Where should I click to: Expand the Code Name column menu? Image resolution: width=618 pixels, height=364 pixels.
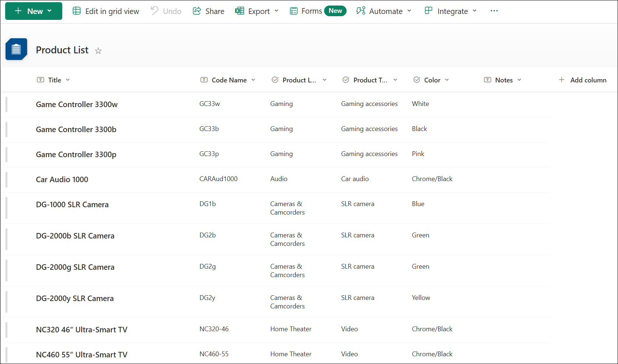[x=254, y=79]
